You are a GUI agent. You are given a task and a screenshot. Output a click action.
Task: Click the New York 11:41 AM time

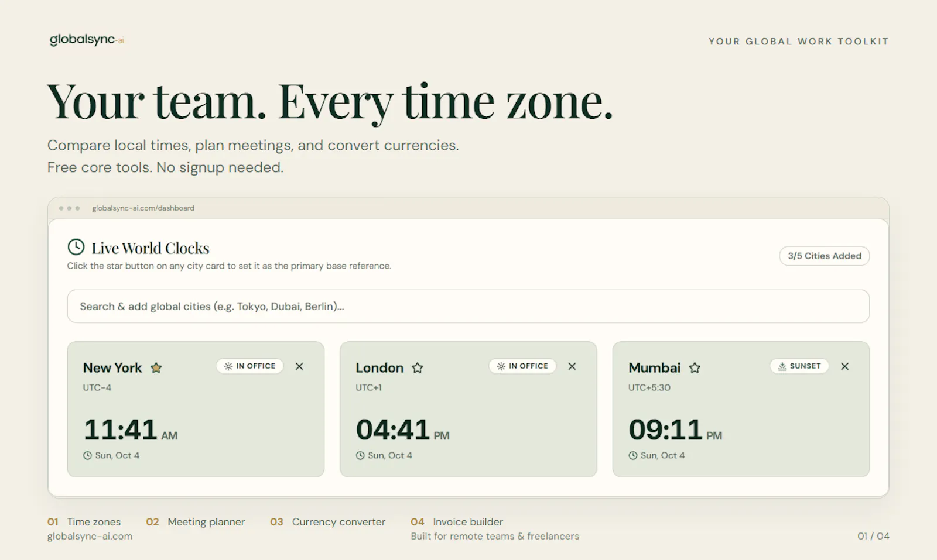pyautogui.click(x=130, y=430)
